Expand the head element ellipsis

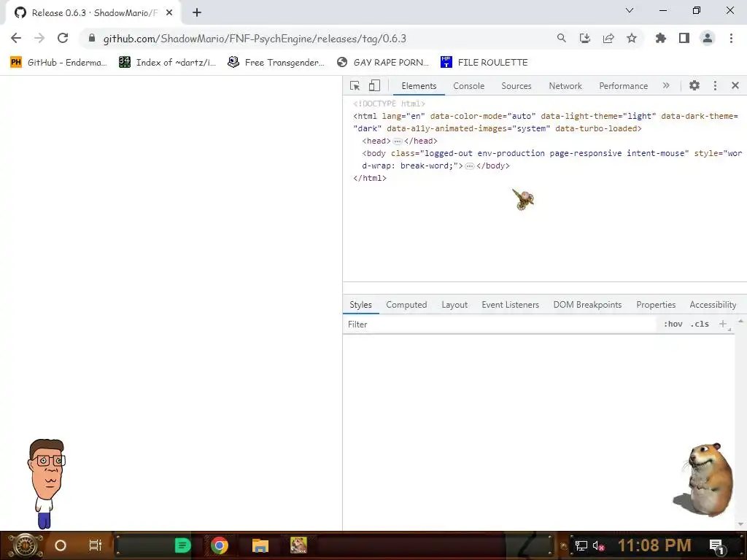[x=398, y=141]
